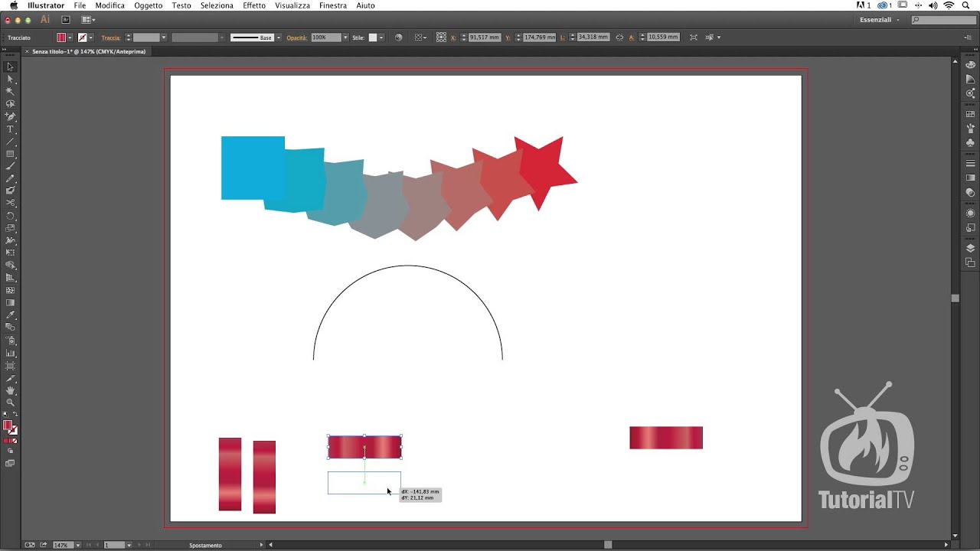Open the stroke color dropdown arrow

pos(90,37)
